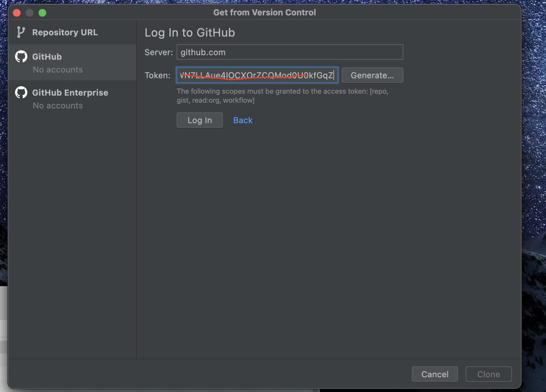The height and width of the screenshot is (392, 546).
Task: Go back via the Back link
Action: [243, 120]
